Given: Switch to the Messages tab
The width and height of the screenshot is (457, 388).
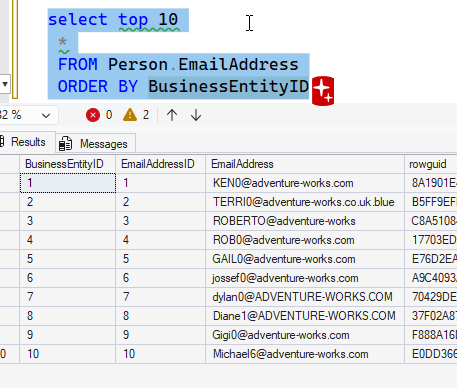Looking at the screenshot, I should (x=96, y=144).
